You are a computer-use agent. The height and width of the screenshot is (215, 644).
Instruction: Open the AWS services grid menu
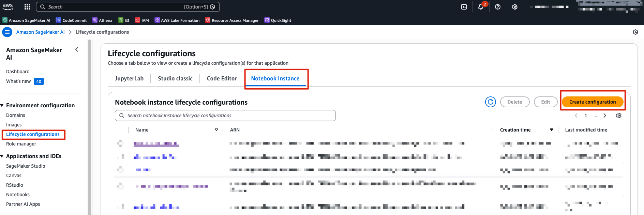[x=27, y=7]
